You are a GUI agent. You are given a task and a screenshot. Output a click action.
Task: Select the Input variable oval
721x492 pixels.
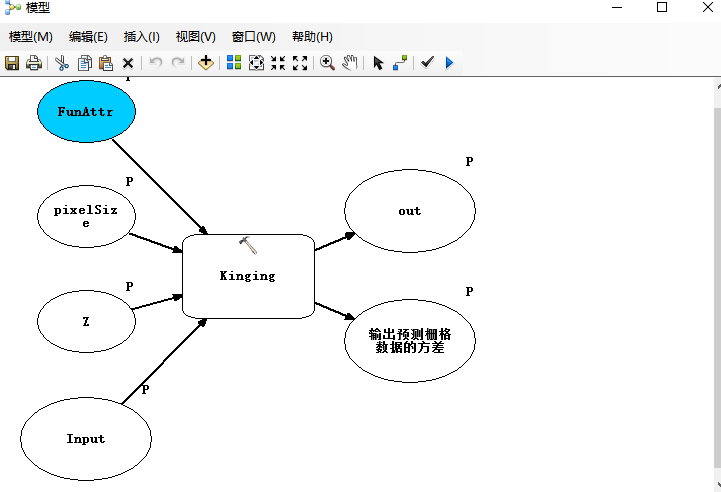click(86, 439)
